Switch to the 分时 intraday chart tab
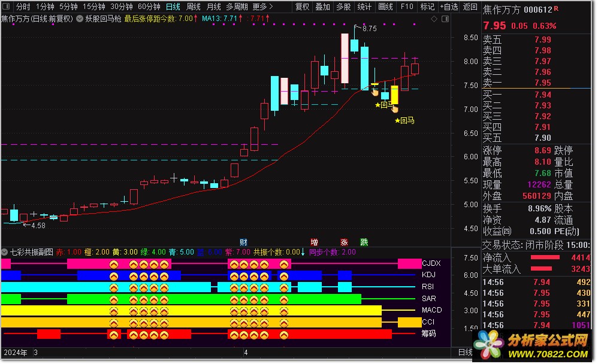Viewport: 598px width, 364px height. (23, 7)
